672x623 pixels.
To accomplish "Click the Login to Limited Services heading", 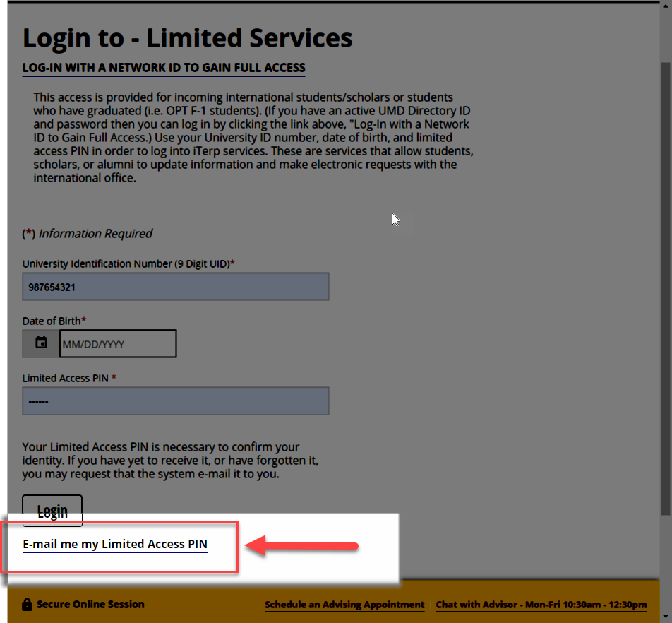I will (x=187, y=37).
